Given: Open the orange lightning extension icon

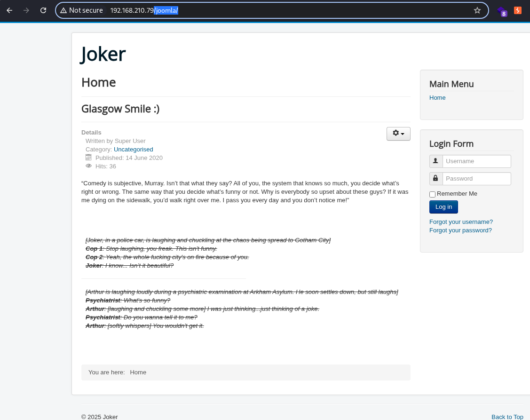Looking at the screenshot, I should (517, 10).
